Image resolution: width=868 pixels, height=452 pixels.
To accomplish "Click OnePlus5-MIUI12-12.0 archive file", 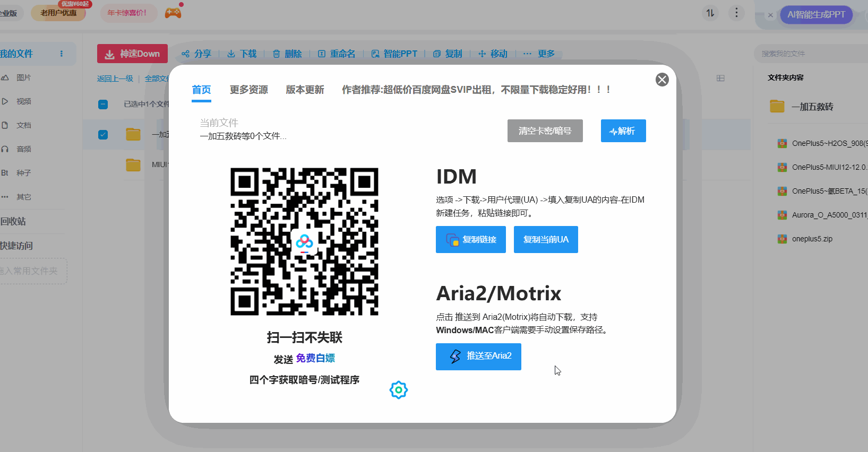I will (822, 167).
